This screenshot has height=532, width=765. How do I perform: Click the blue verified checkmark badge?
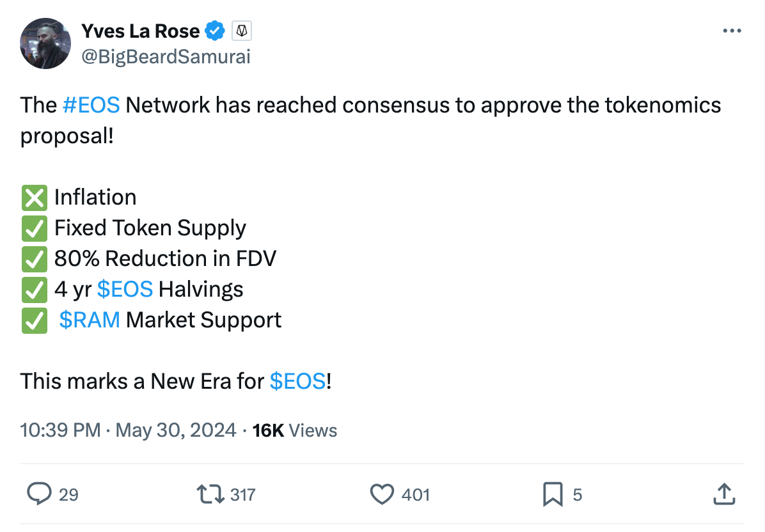(x=215, y=31)
